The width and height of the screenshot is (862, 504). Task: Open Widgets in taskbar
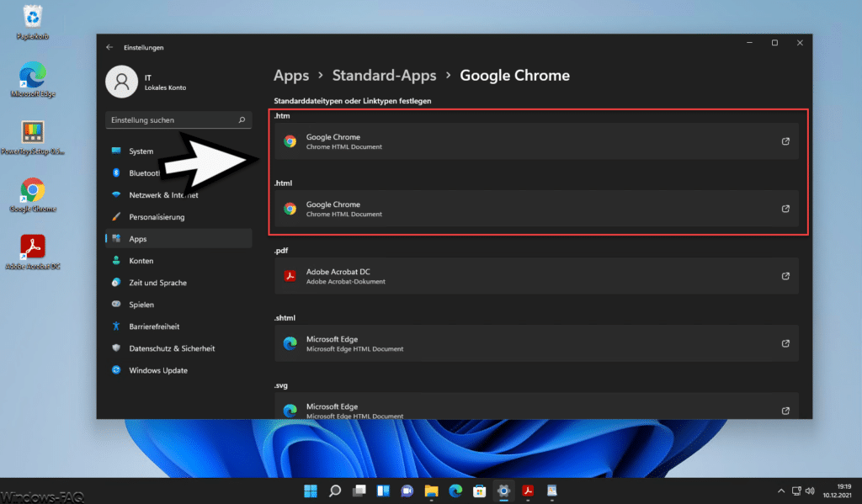point(383,491)
